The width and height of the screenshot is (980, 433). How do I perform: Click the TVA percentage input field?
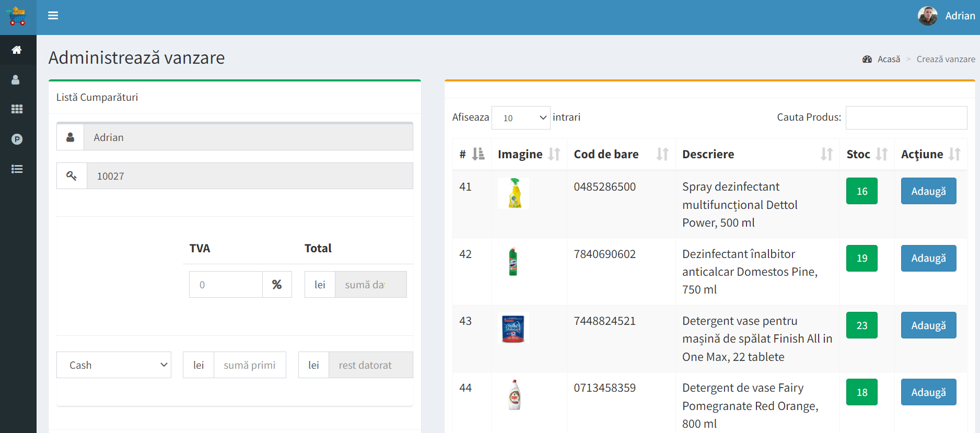pos(226,285)
